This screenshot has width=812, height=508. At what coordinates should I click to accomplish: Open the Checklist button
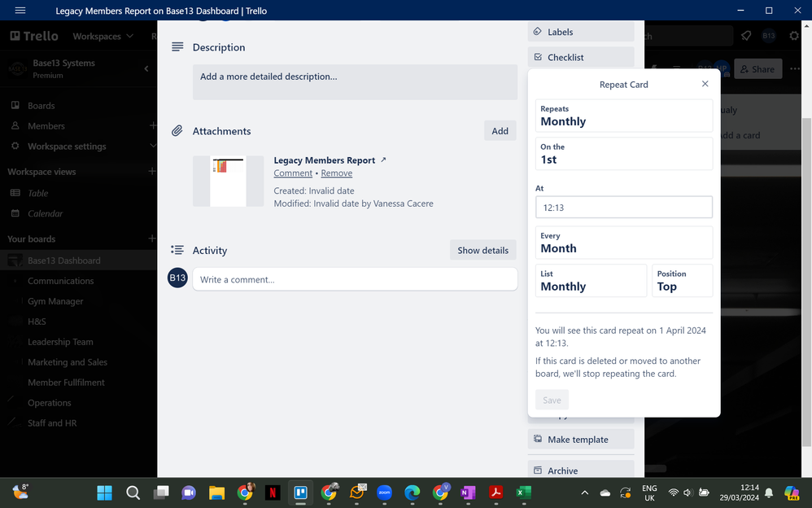[580, 57]
